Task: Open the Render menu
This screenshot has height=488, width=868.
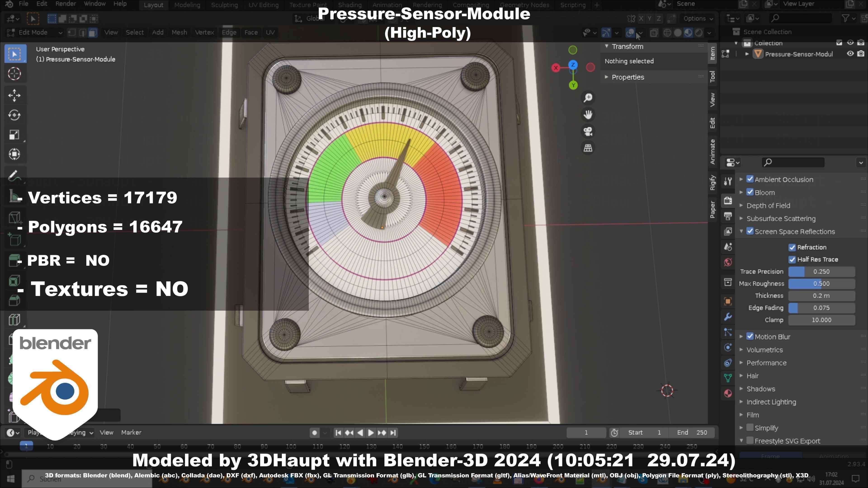Action: (x=66, y=4)
